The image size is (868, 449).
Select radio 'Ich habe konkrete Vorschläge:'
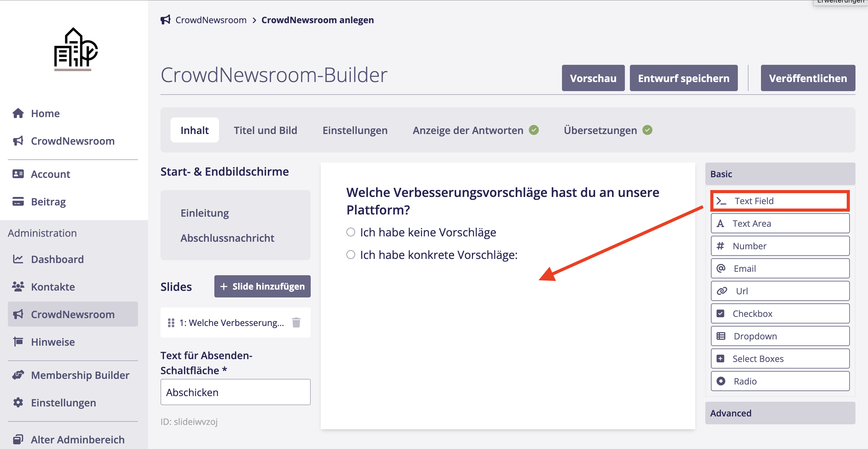point(351,255)
